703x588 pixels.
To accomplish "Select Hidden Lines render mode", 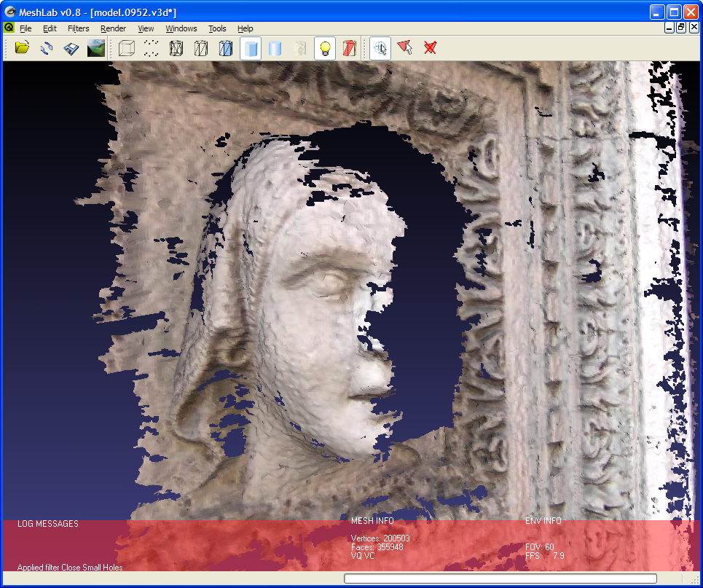I will [201, 49].
